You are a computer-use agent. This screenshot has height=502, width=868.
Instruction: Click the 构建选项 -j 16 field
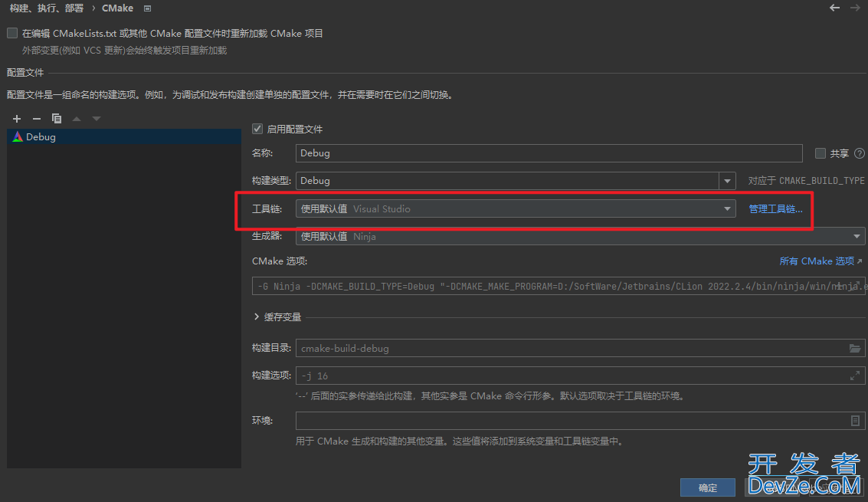coord(580,376)
